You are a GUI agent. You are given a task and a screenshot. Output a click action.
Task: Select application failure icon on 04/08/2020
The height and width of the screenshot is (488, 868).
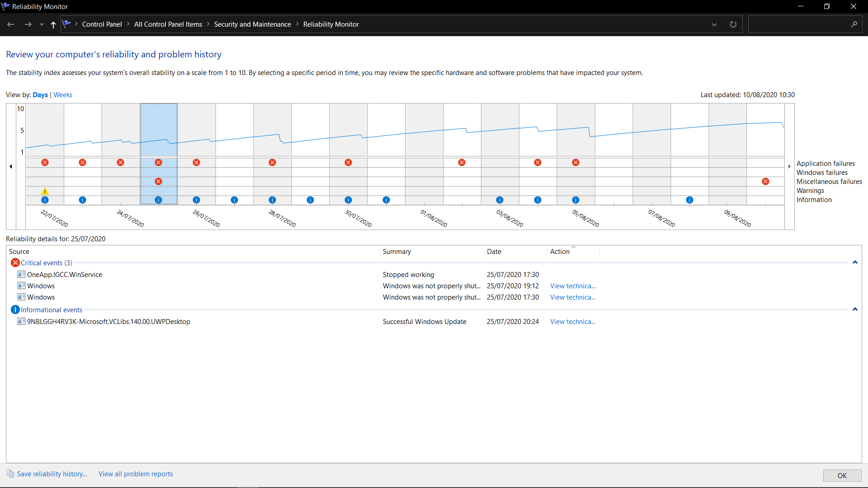[538, 162]
